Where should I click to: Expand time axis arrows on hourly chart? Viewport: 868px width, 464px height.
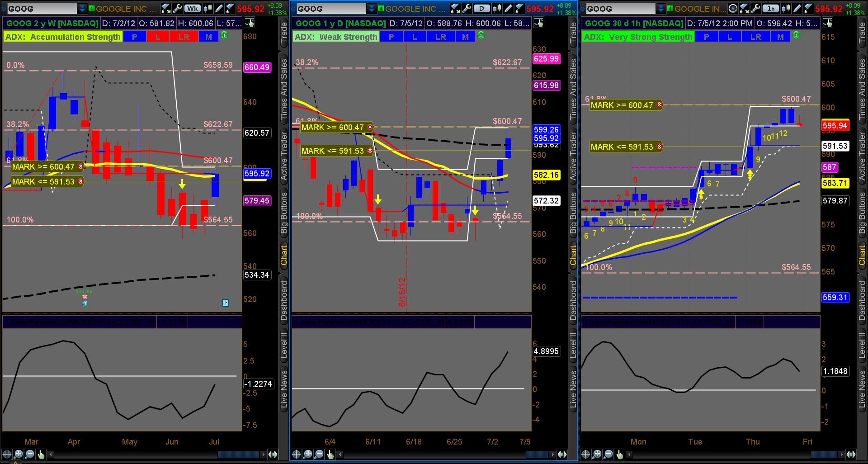pyautogui.click(x=851, y=455)
